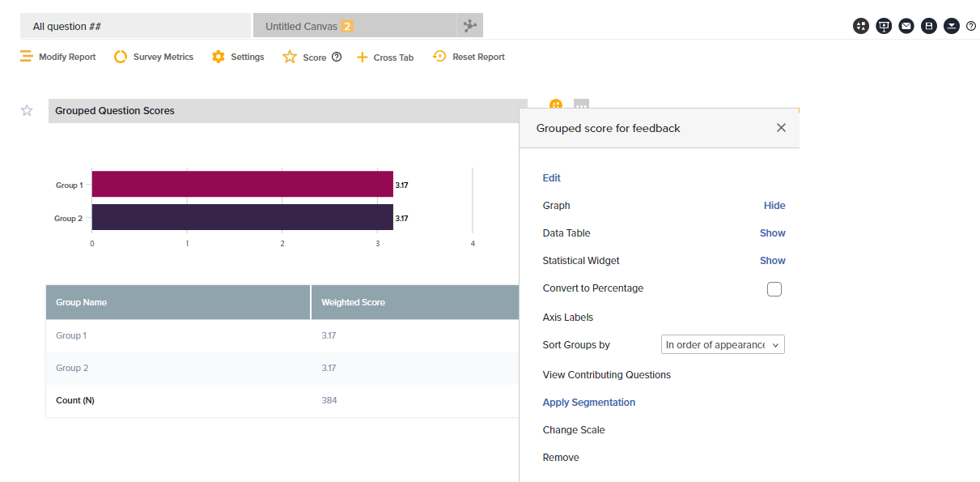Click Modify Report in the toolbar

(58, 57)
